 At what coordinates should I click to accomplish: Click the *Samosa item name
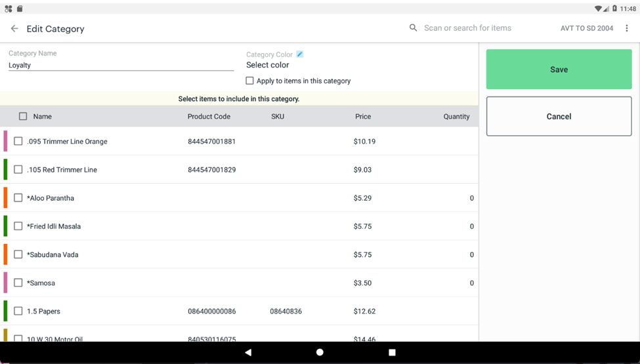pos(41,283)
